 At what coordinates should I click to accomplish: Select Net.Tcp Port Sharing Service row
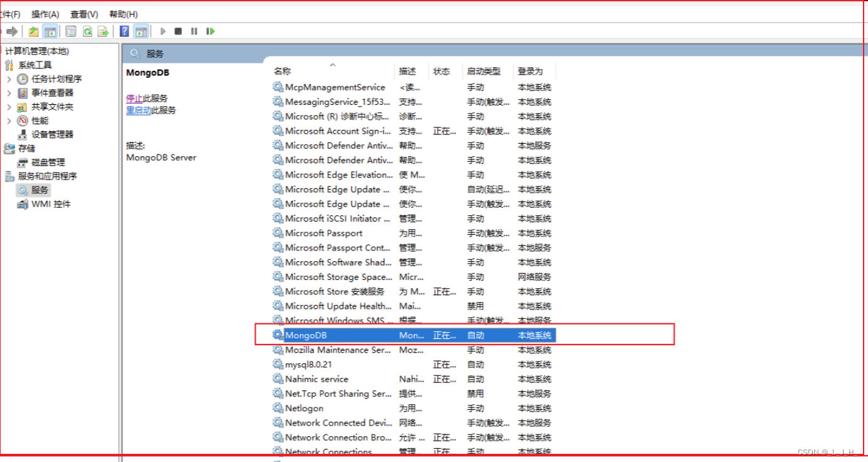point(414,394)
